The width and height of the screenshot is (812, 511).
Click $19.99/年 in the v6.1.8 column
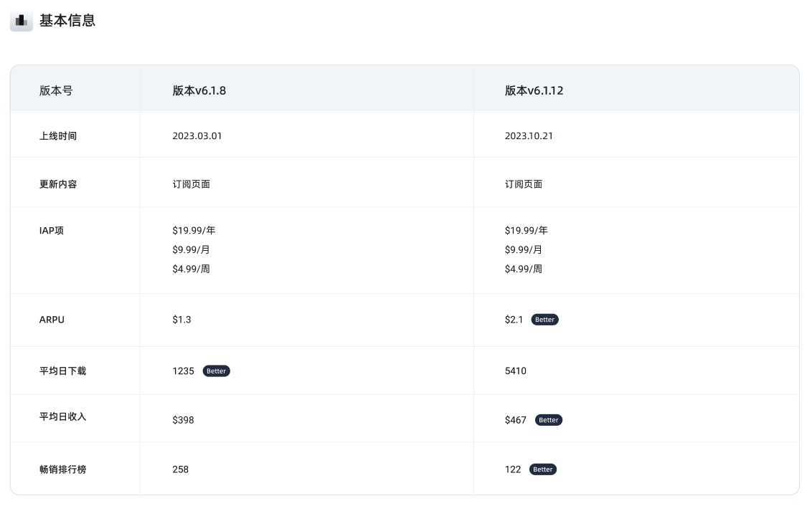pyautogui.click(x=194, y=231)
